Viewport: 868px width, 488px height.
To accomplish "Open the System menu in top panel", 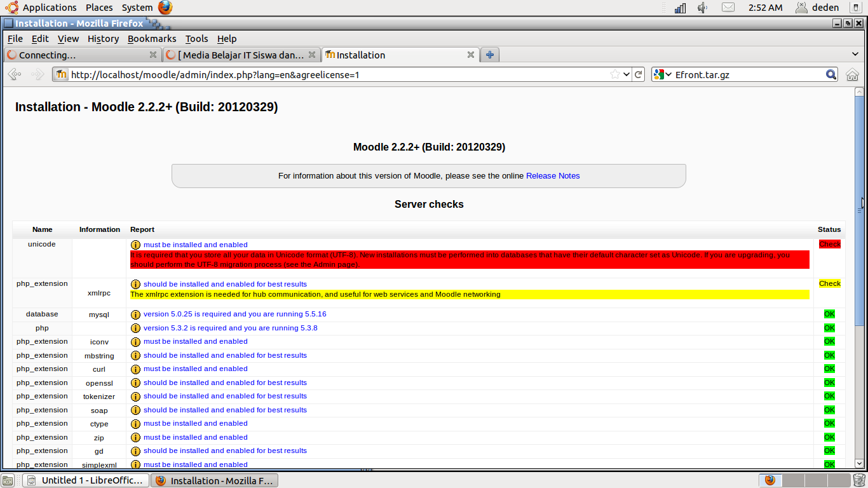I will [x=137, y=8].
